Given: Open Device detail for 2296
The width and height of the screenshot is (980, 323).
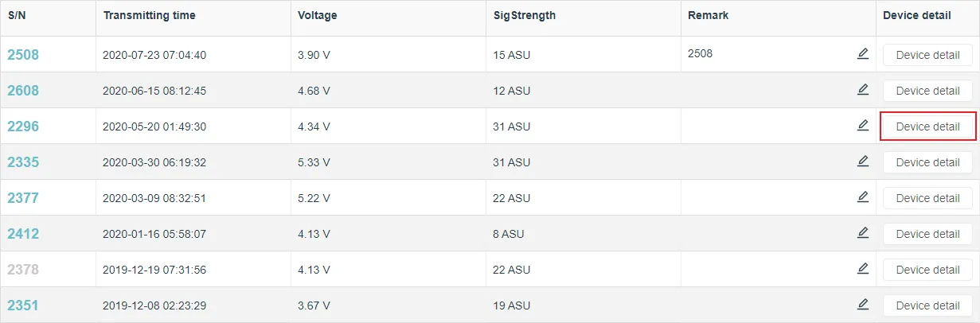Looking at the screenshot, I should click(x=927, y=126).
